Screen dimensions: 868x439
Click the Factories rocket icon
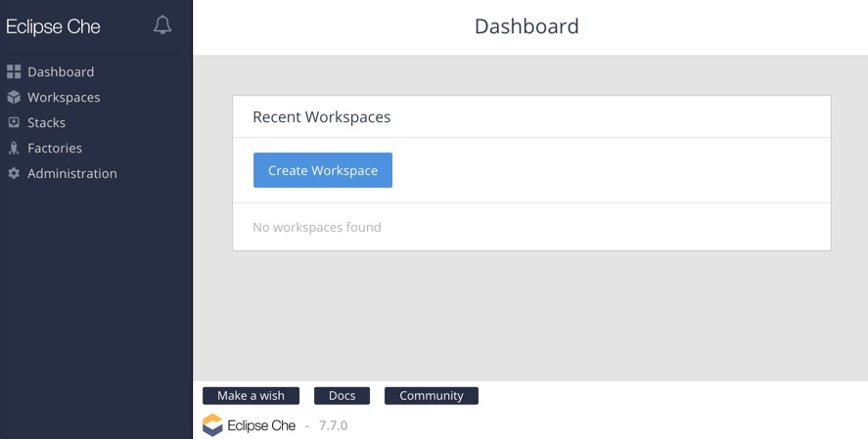(14, 148)
